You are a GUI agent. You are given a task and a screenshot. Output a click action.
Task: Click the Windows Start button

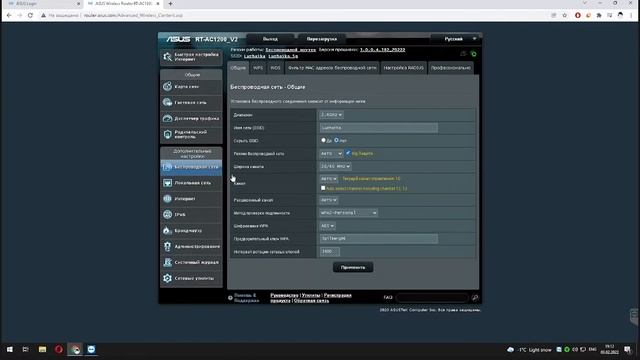tap(10, 349)
